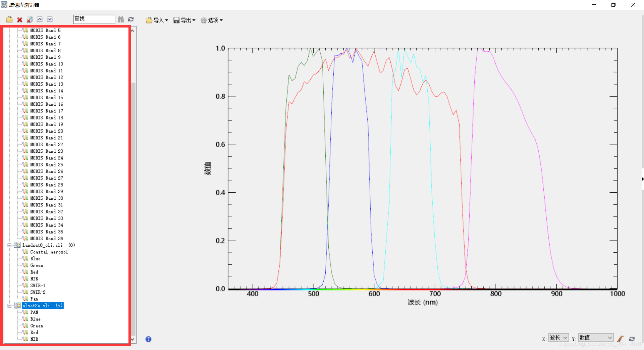Open the 导入 import dropdown menu
This screenshot has height=350, width=644.
(x=157, y=20)
